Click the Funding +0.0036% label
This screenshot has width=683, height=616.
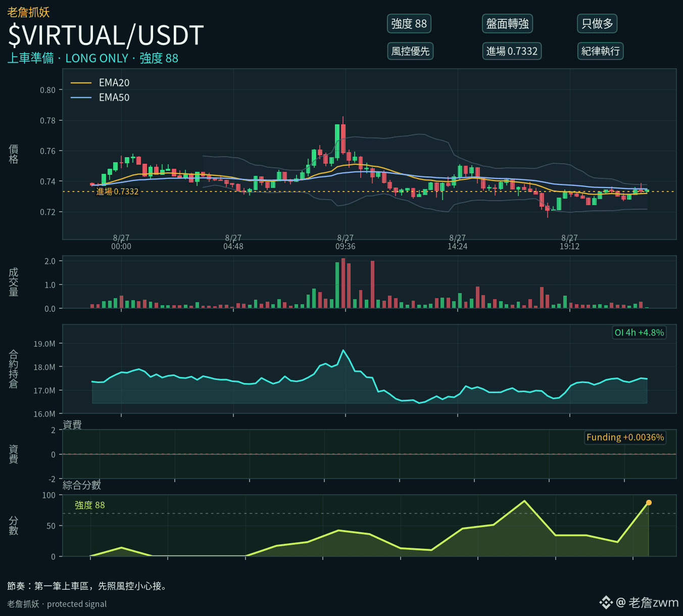(x=625, y=437)
